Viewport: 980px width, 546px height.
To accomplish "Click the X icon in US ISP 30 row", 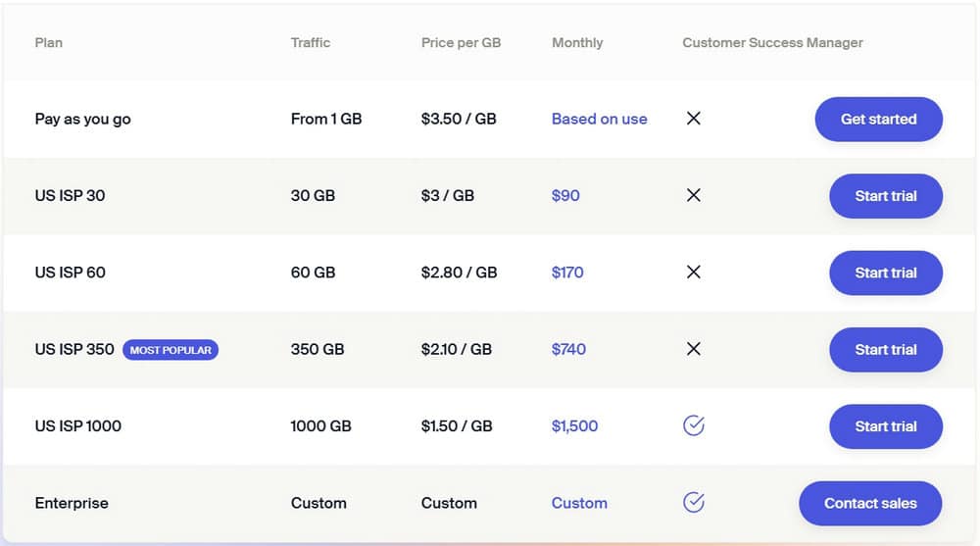I will (x=693, y=195).
